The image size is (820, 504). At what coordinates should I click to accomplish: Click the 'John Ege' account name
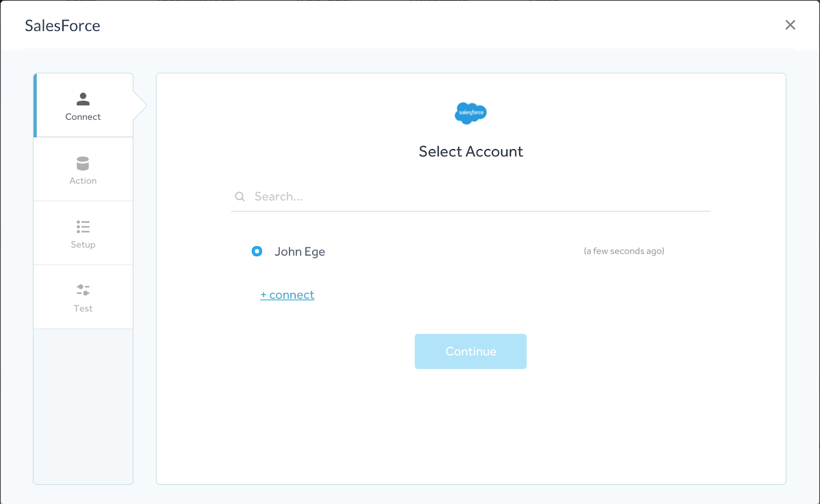click(300, 251)
